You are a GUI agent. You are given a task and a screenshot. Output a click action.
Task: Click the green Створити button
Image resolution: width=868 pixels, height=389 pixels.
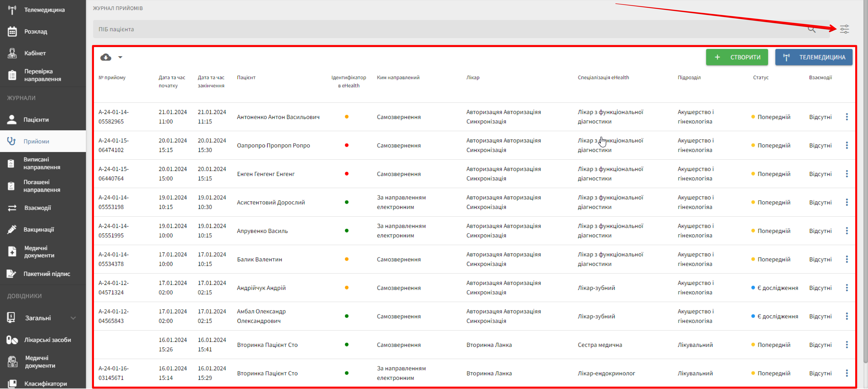[x=737, y=57]
